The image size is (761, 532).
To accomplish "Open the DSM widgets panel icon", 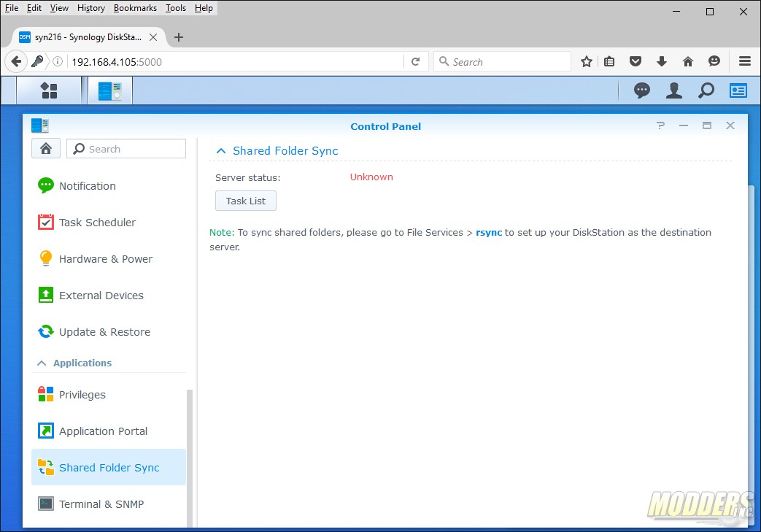I will click(738, 90).
